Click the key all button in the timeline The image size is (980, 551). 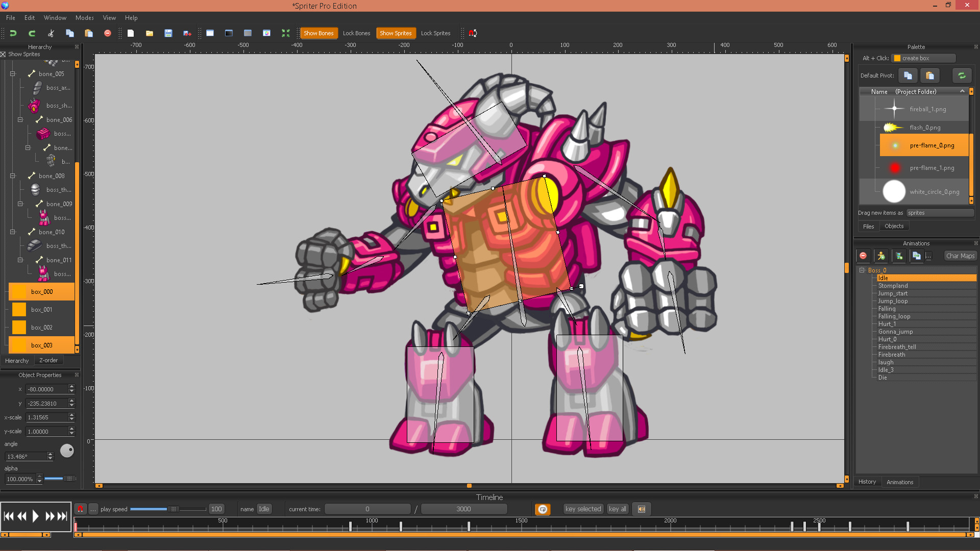coord(617,509)
